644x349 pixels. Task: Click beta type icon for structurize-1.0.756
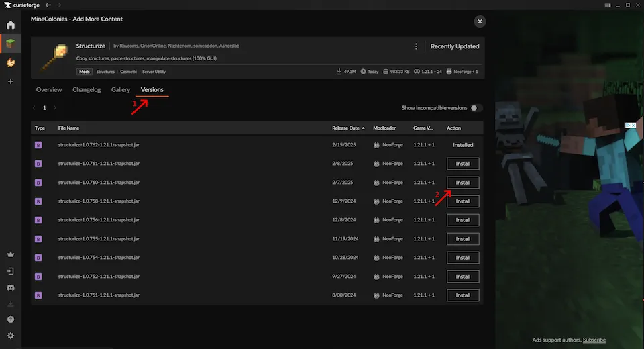(38, 220)
